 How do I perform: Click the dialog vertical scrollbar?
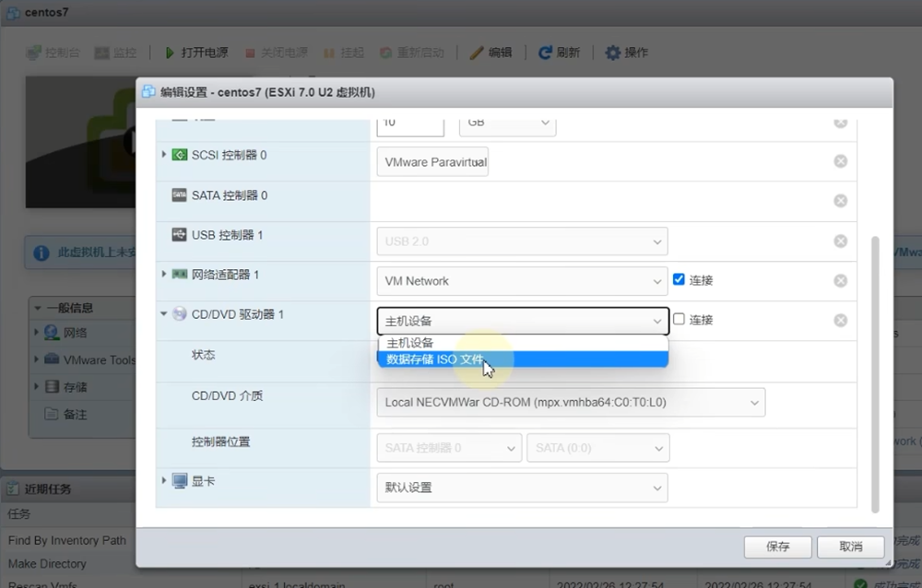tap(875, 374)
